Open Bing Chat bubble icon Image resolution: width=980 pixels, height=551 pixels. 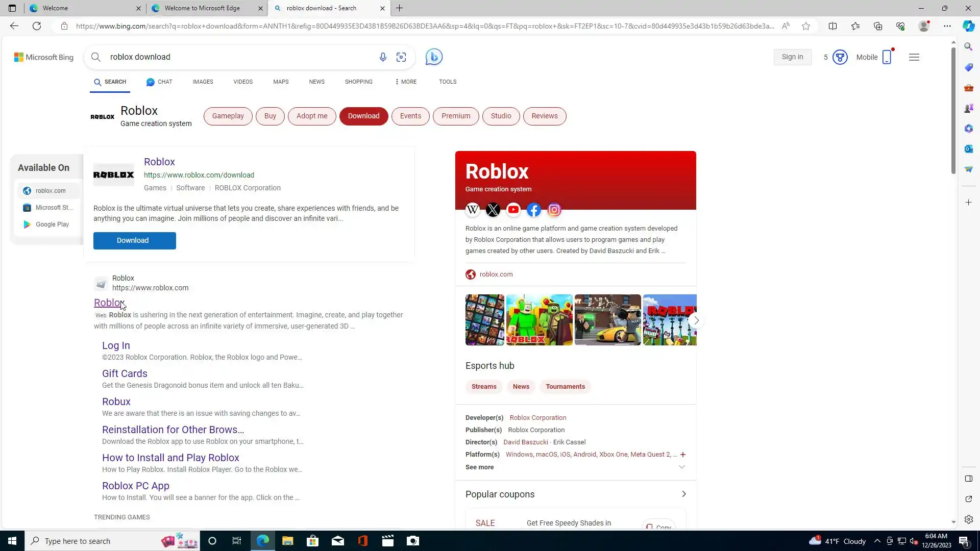coord(434,57)
